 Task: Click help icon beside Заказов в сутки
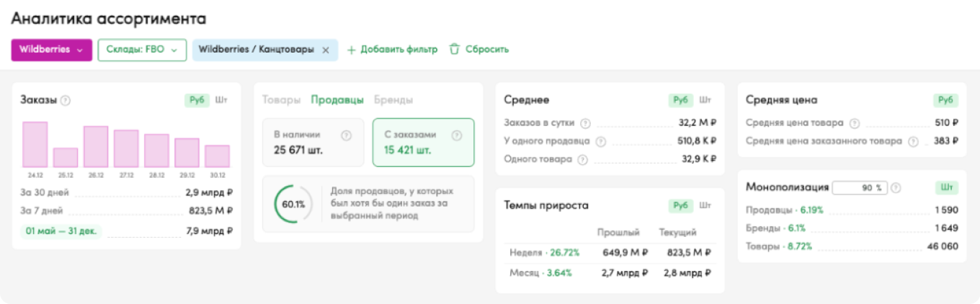(x=585, y=123)
